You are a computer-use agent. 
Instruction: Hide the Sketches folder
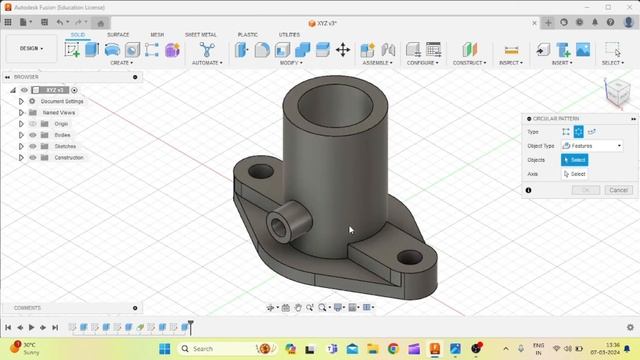[33, 146]
